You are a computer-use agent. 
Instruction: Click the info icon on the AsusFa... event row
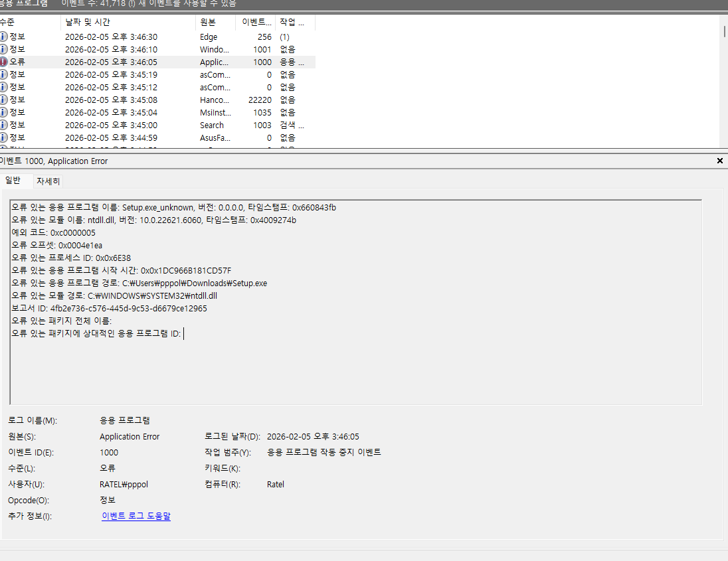click(x=4, y=138)
